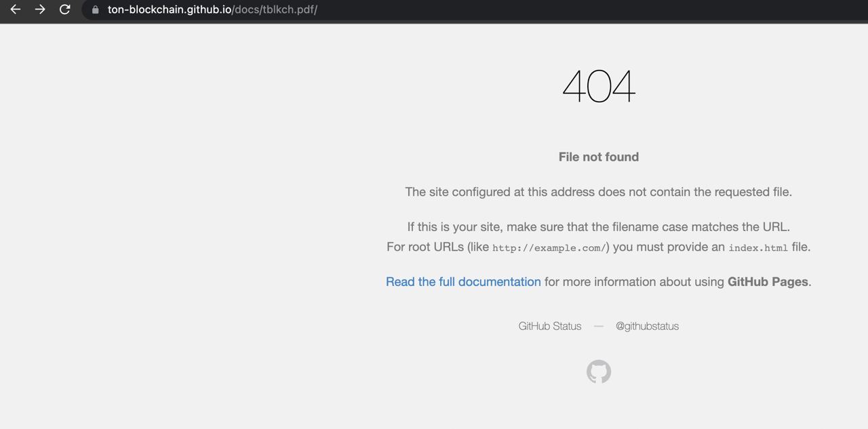
Task: Click the 'site configured at this address' sentence
Action: 599,192
